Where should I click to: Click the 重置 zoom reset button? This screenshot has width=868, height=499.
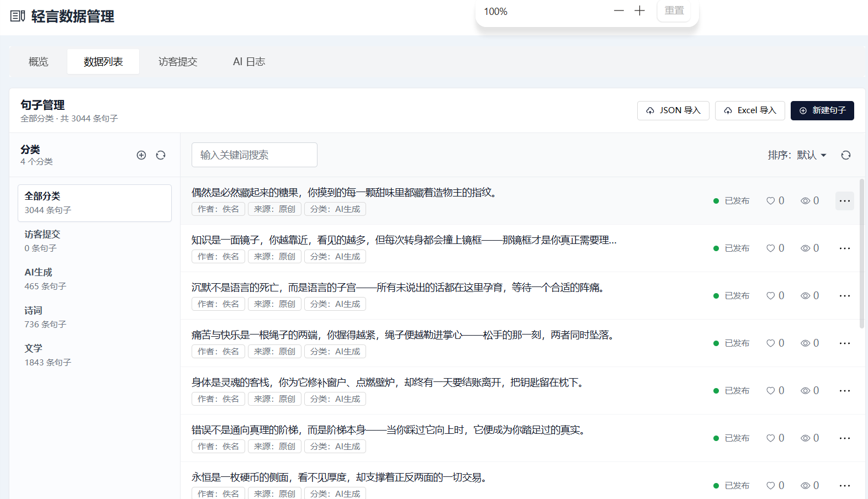674,10
